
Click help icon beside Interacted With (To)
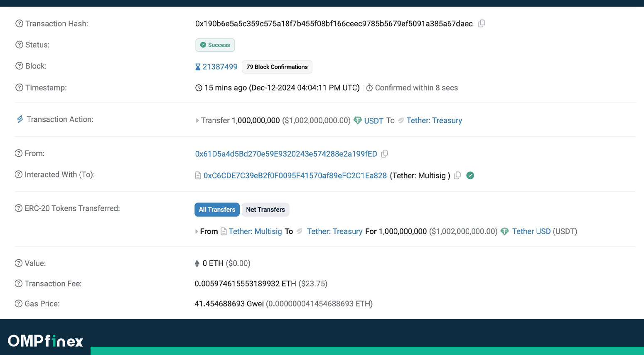(19, 175)
